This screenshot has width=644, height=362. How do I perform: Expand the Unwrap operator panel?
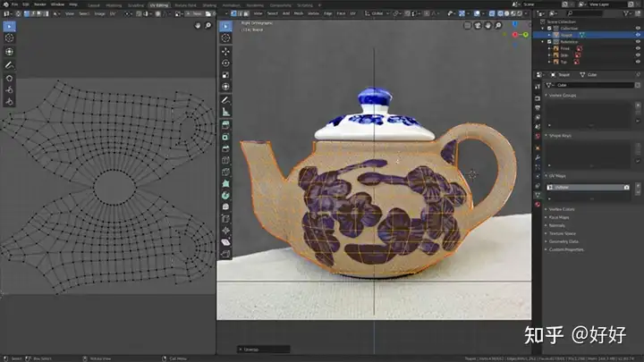(x=263, y=349)
